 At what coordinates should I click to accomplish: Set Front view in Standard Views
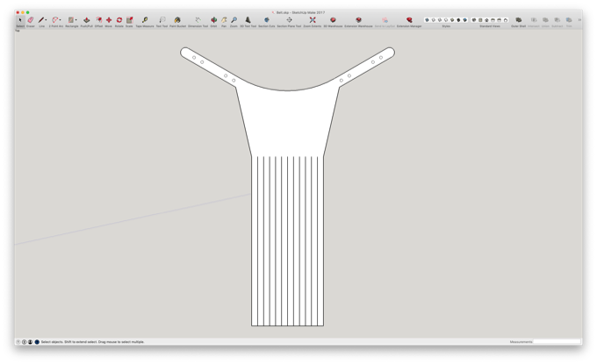click(x=486, y=20)
